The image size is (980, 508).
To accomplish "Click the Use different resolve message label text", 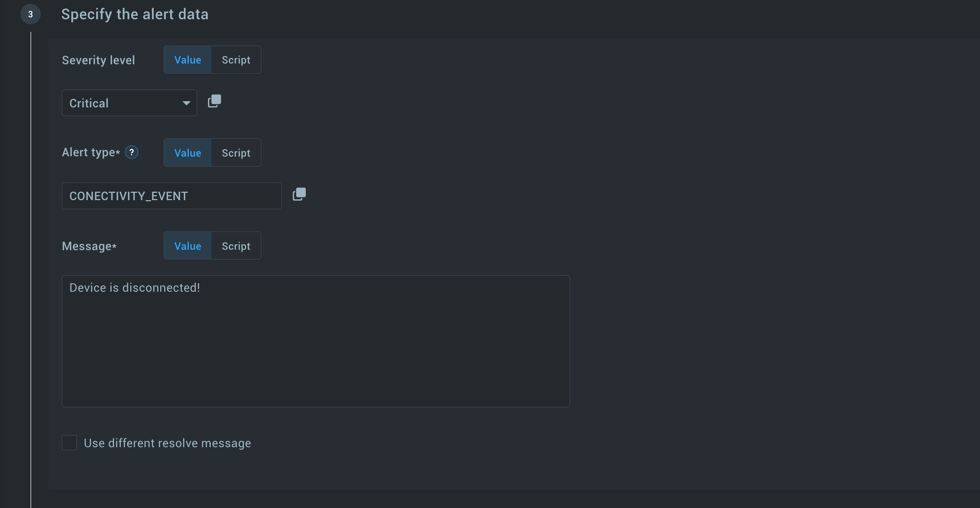I will [168, 443].
